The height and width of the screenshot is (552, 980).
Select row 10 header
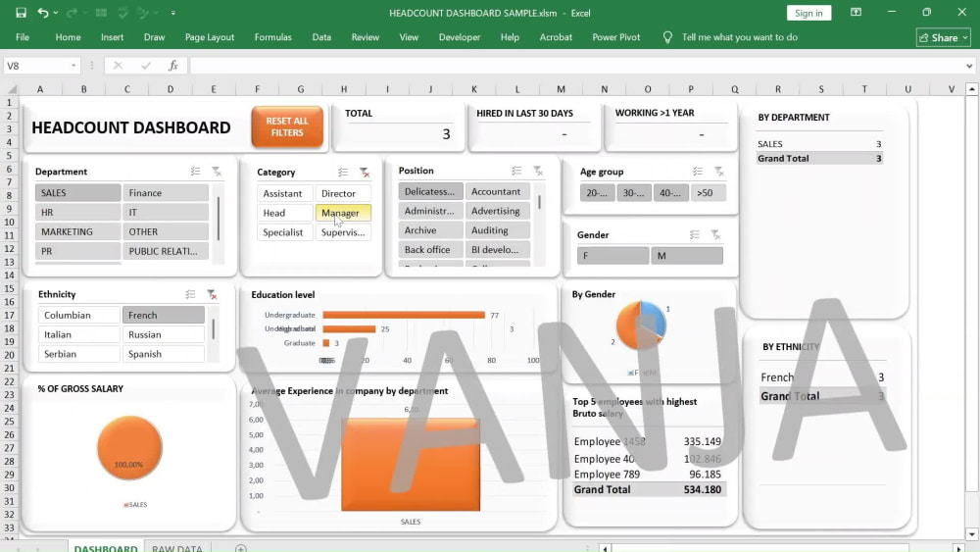pyautogui.click(x=10, y=222)
